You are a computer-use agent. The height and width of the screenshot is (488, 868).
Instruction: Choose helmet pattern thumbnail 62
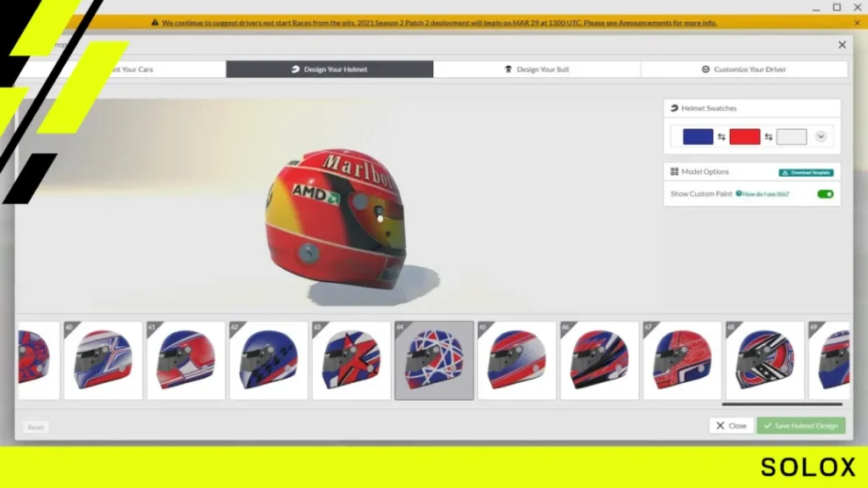pyautogui.click(x=269, y=360)
